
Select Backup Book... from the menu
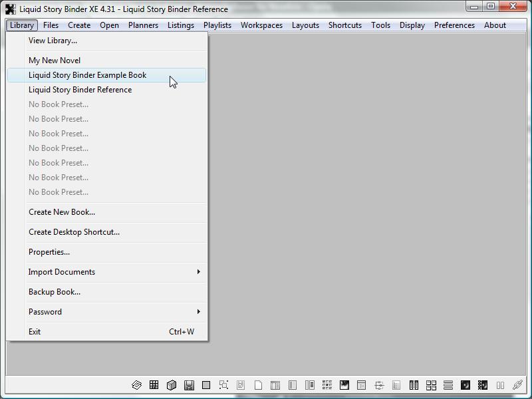click(55, 292)
